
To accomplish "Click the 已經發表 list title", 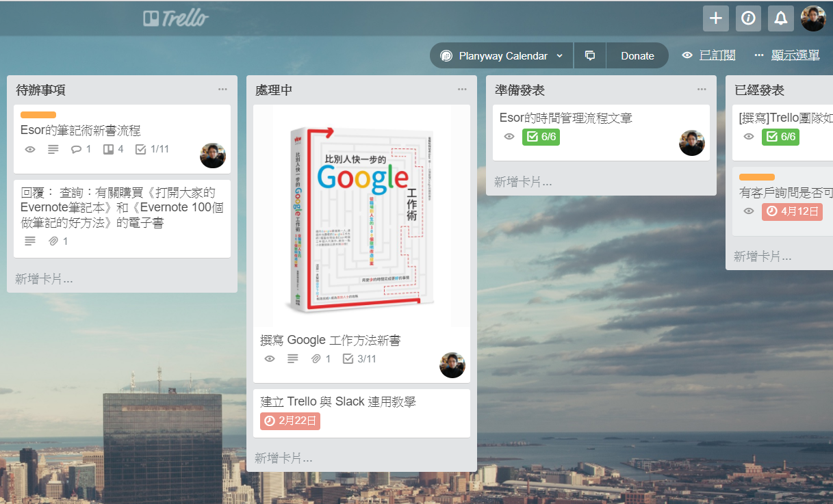I will pos(759,90).
